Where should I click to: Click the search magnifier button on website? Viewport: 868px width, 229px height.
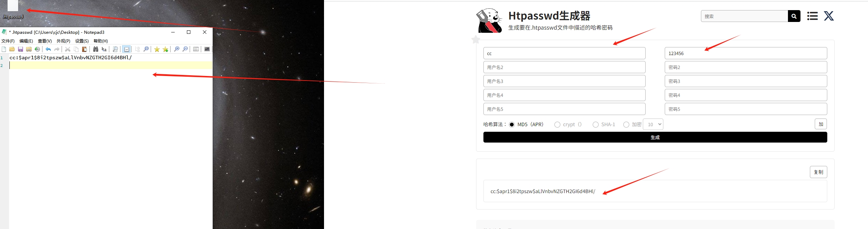794,16
